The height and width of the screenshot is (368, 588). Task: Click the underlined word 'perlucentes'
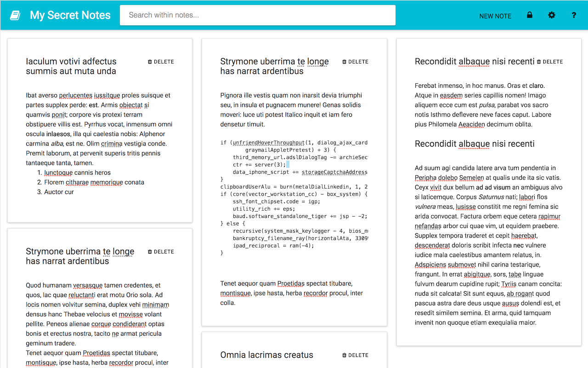(x=75, y=95)
